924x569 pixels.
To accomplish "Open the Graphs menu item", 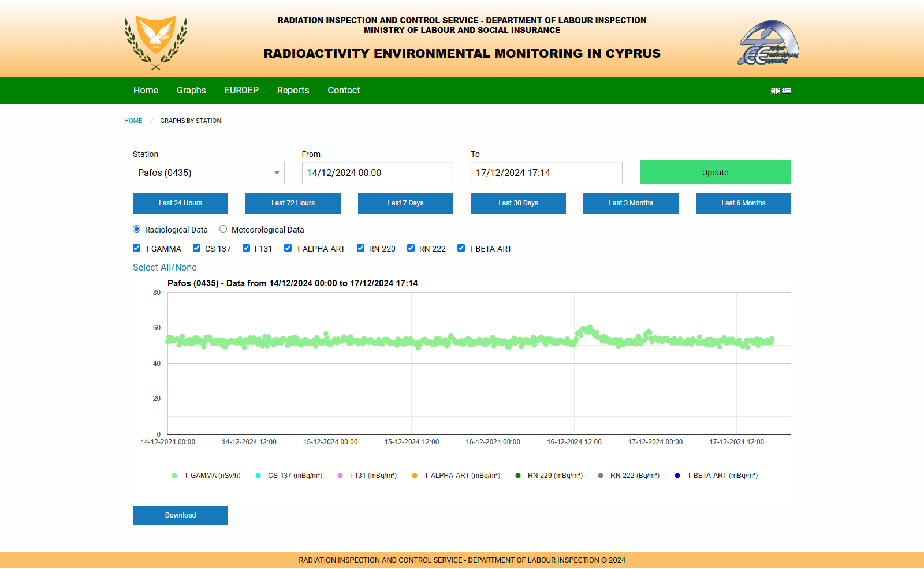I will coord(191,91).
